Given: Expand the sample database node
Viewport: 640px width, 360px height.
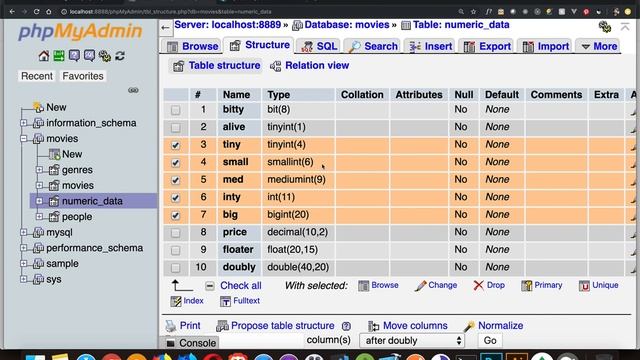Looking at the screenshot, I should 24,263.
